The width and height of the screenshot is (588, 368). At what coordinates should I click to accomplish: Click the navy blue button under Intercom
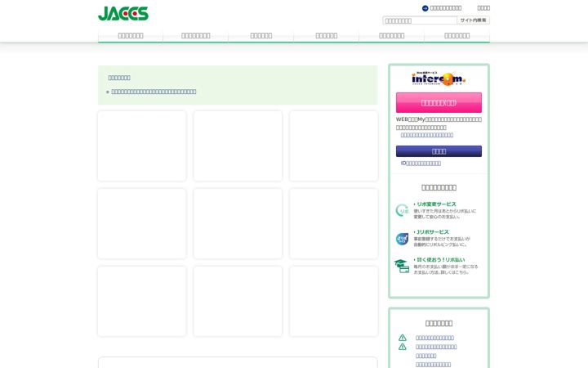pos(439,151)
